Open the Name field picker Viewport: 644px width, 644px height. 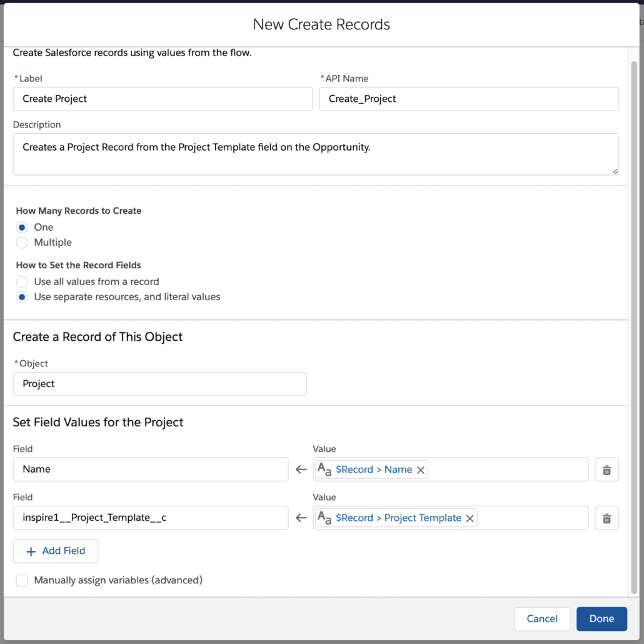(151, 470)
